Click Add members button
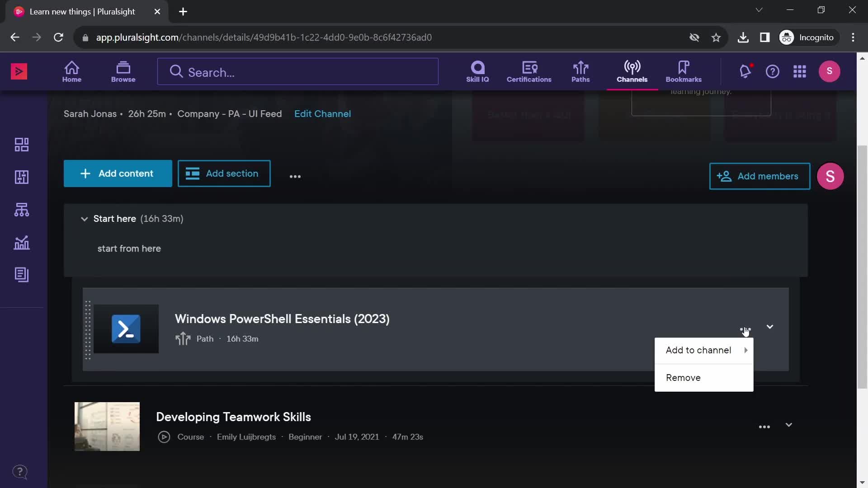Image resolution: width=868 pixels, height=488 pixels. (759, 176)
